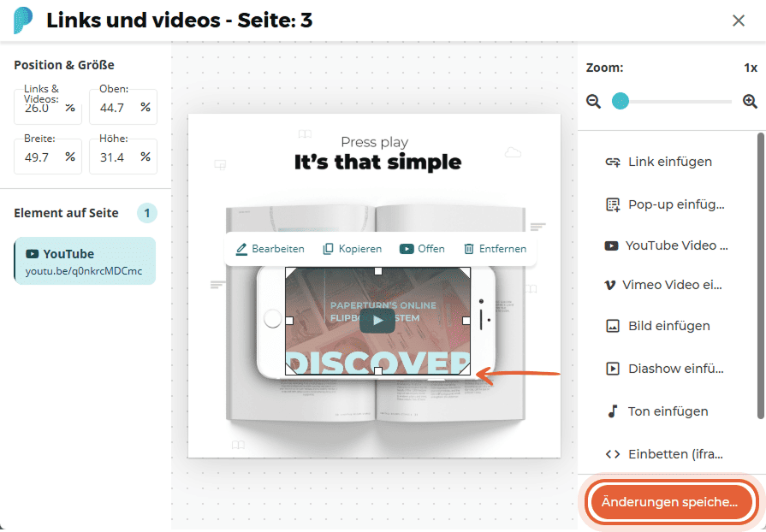Click the Press play text on page
This screenshot has width=766, height=532.
pyautogui.click(x=374, y=142)
